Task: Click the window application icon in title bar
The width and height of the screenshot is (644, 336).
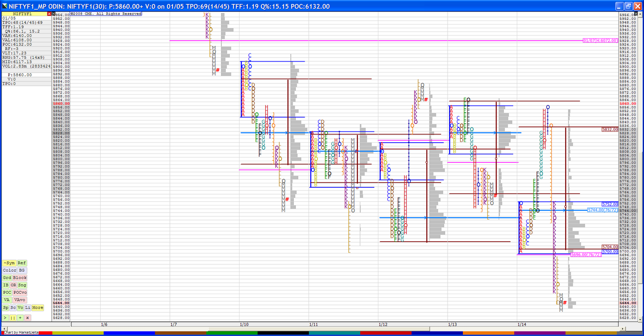Action: coord(4,6)
